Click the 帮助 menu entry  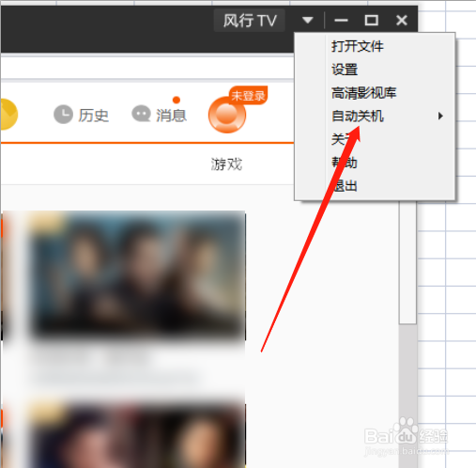pyautogui.click(x=345, y=163)
